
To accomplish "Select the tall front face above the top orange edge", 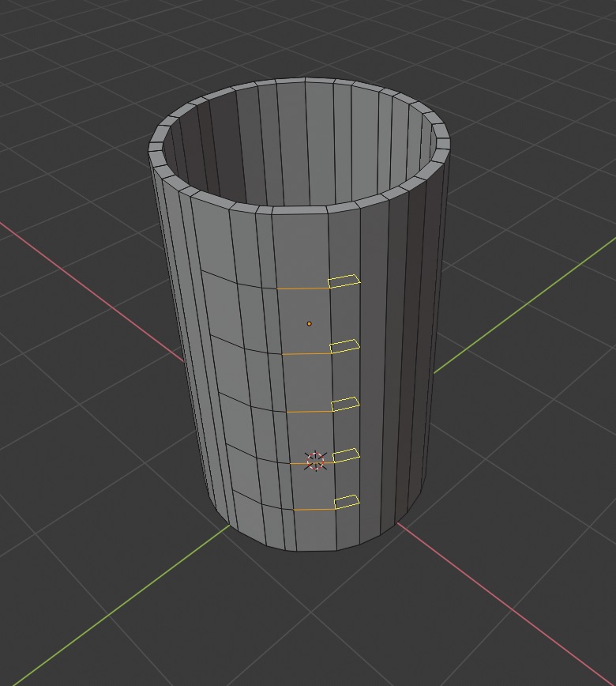I will click(301, 251).
